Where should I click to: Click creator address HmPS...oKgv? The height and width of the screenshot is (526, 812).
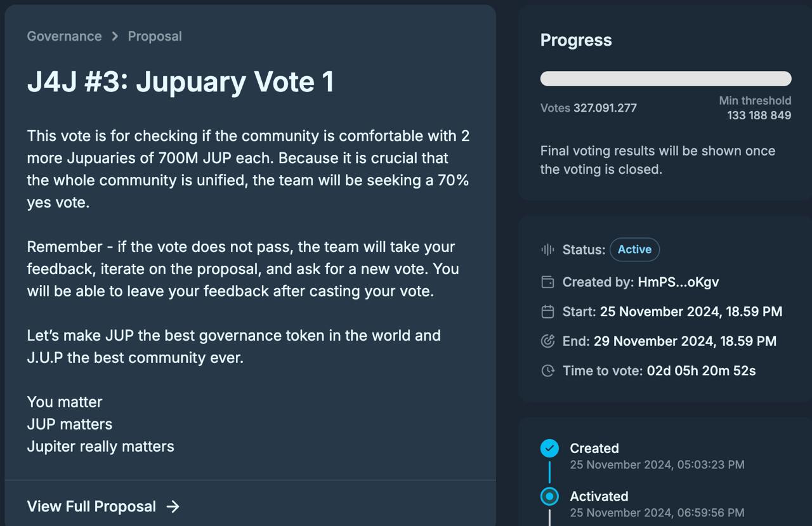(x=678, y=282)
